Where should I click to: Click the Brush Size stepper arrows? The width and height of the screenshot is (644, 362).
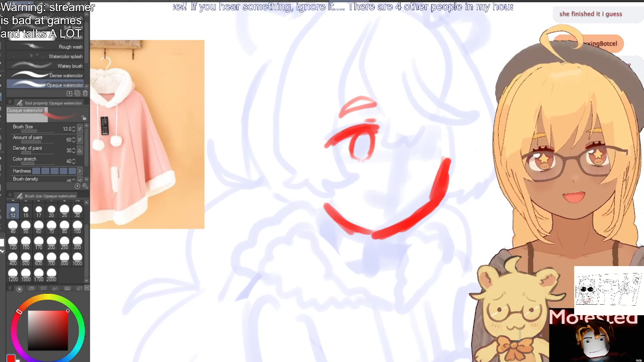tap(74, 129)
